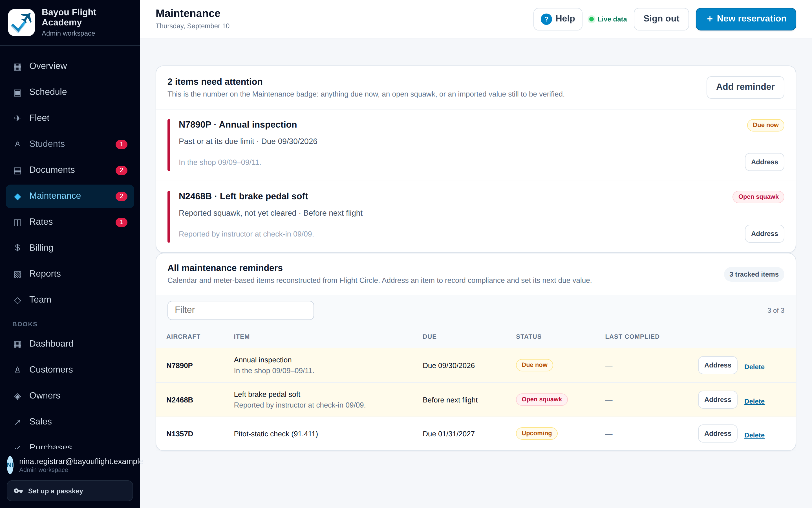Click the Students person icon
The height and width of the screenshot is (508, 812).
(17, 144)
